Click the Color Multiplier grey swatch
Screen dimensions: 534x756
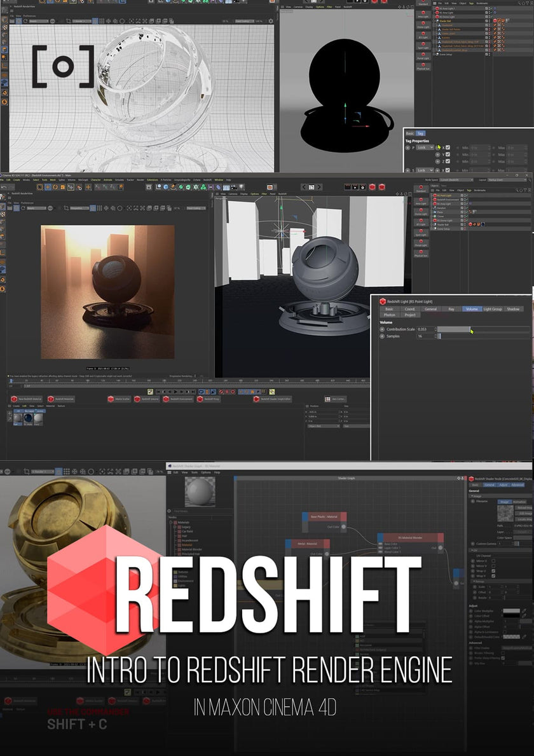tap(511, 611)
